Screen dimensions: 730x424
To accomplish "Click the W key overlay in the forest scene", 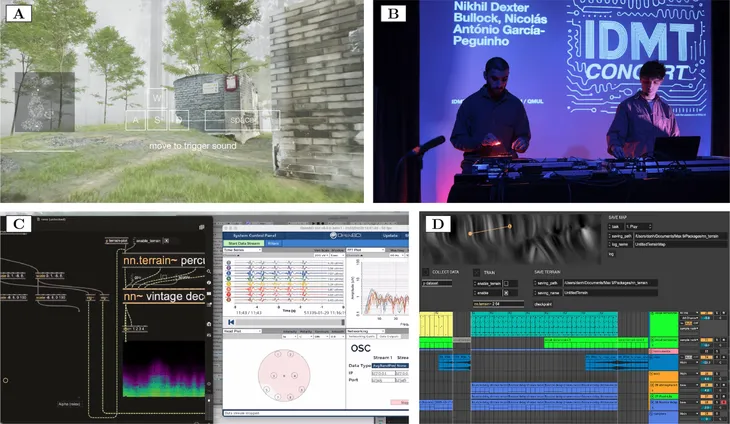I will pyautogui.click(x=156, y=98).
